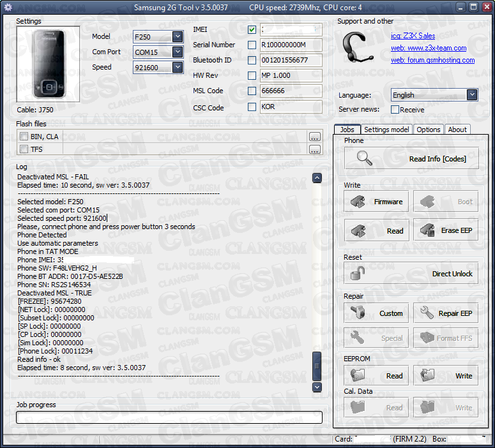Click the greyed-out Special wrench icon
495x448 pixels.
coord(358,337)
